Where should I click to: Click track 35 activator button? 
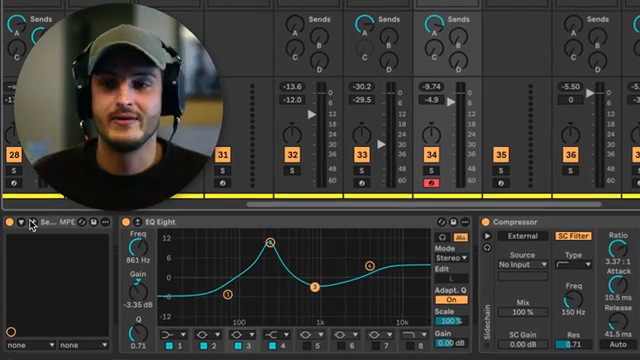501,155
